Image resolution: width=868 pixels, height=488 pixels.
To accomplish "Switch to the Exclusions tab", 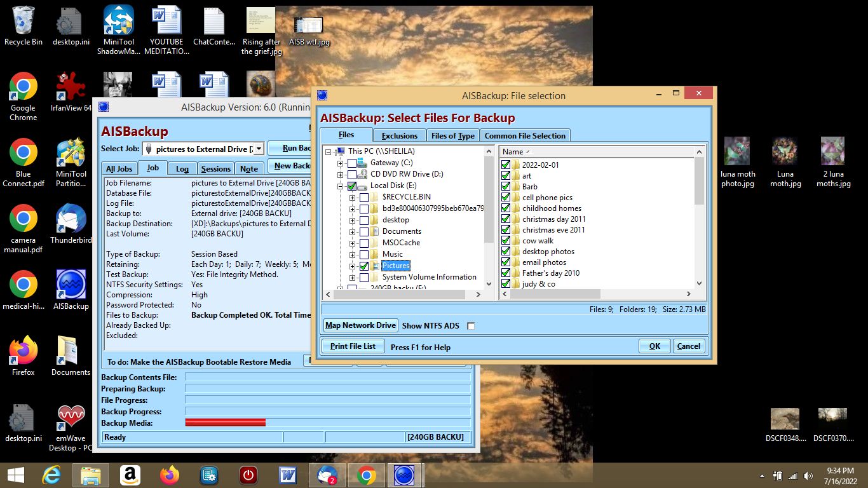I will coord(399,135).
